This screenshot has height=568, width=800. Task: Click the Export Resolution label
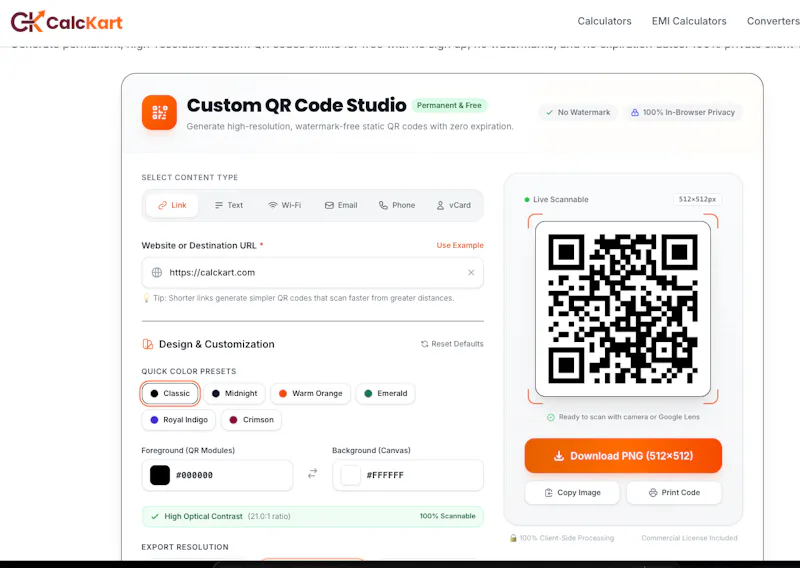[x=185, y=547]
